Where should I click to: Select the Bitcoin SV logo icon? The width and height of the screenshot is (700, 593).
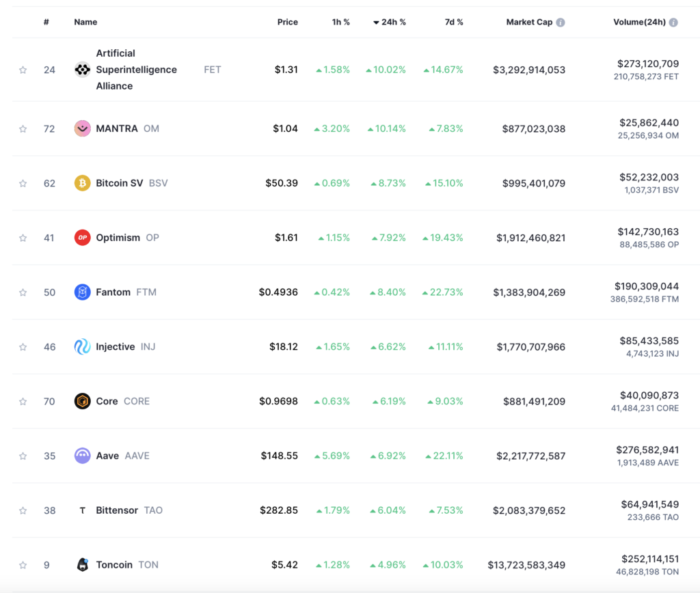click(x=82, y=183)
